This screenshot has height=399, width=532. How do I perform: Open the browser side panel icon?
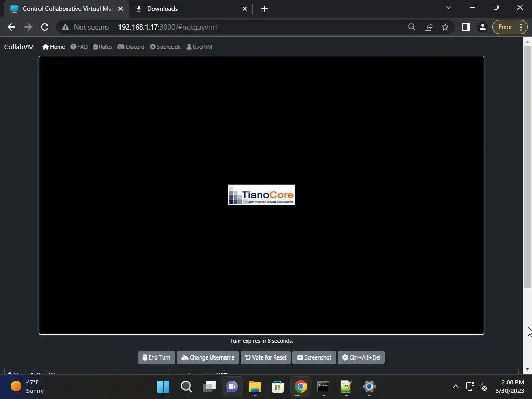tap(466, 27)
